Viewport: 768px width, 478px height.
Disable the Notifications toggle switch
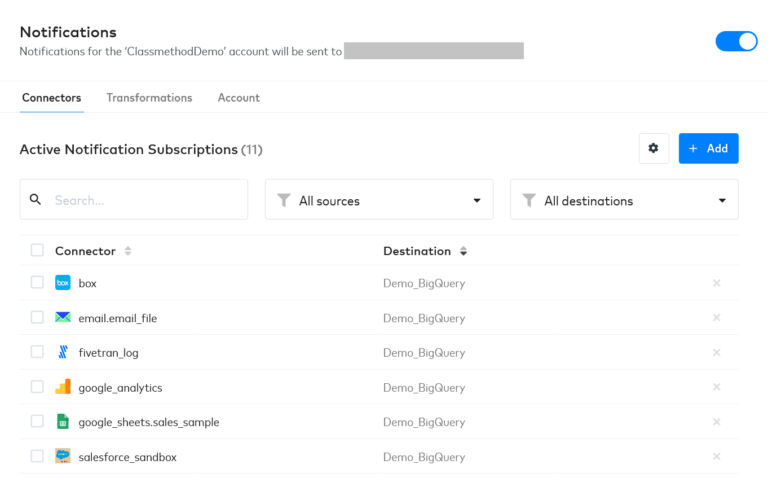(736, 41)
